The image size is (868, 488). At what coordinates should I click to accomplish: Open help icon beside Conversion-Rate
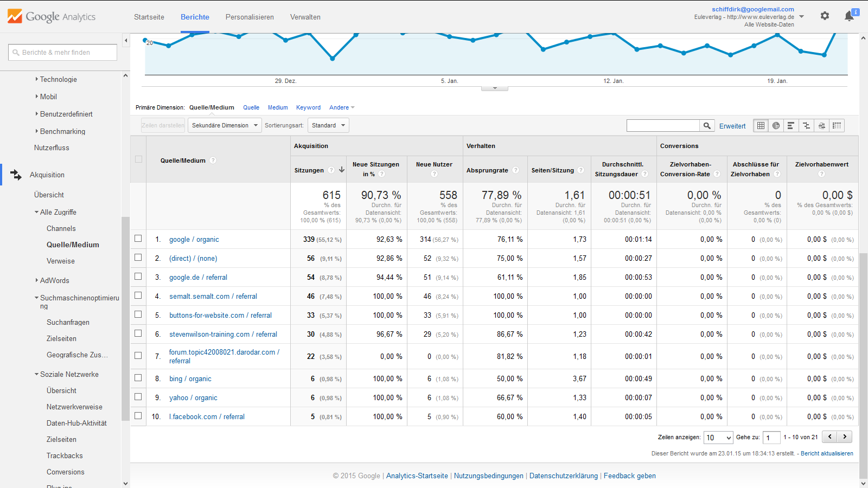[x=717, y=174]
